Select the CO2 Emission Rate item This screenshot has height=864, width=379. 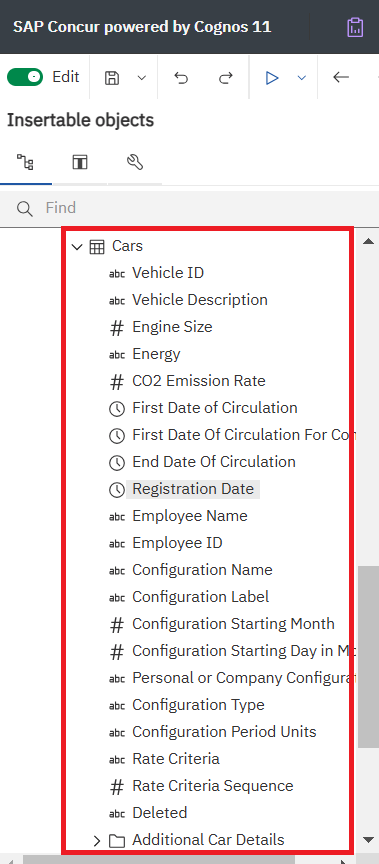point(199,381)
